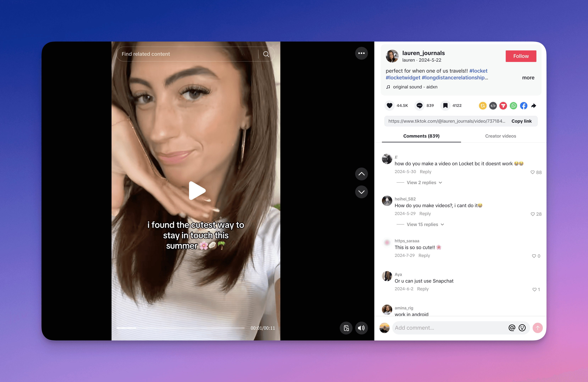Select the Comments (839) tab
Viewport: 588px width, 382px height.
click(x=421, y=136)
